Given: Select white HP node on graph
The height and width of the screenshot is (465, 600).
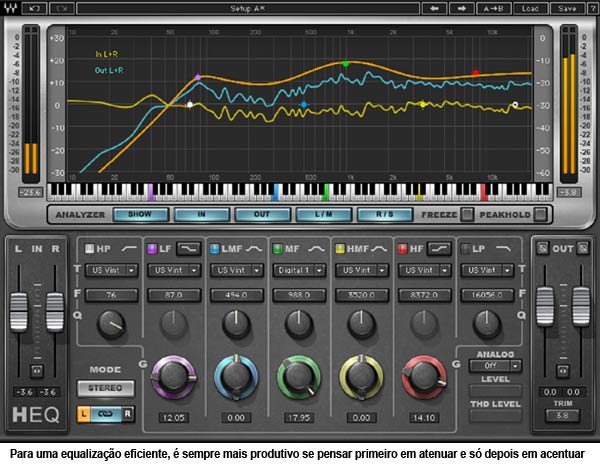Looking at the screenshot, I should 190,104.
